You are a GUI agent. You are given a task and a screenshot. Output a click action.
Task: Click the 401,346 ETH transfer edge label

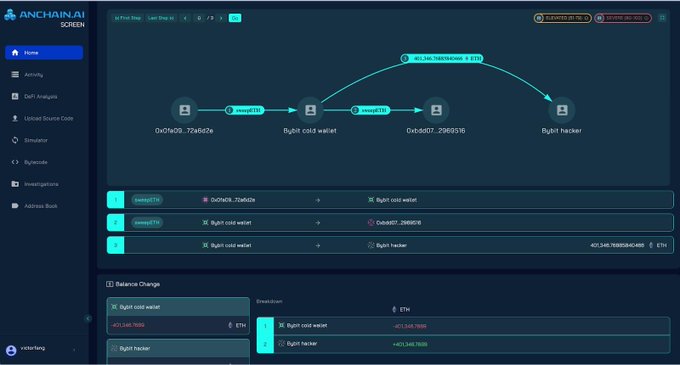pos(442,59)
